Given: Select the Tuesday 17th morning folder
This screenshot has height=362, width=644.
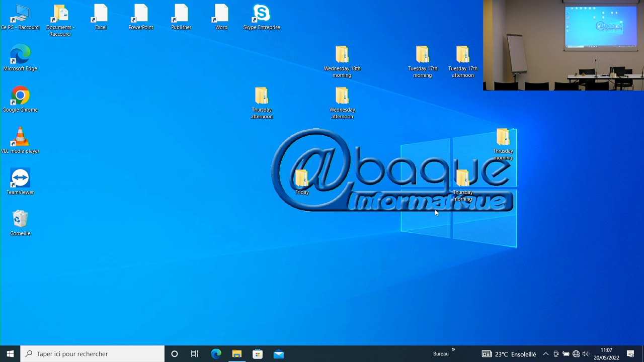Looking at the screenshot, I should (x=423, y=62).
